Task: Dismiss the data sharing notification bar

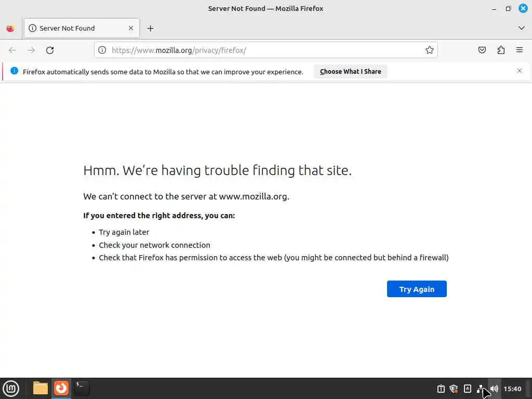Action: [x=519, y=71]
